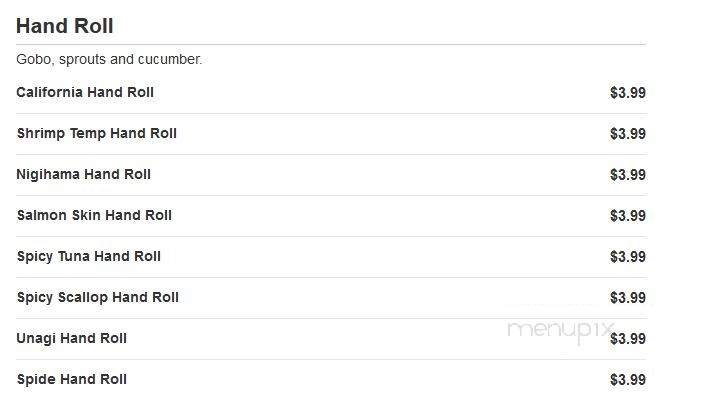
Task: Click the Hand Roll section heading
Action: click(x=64, y=26)
